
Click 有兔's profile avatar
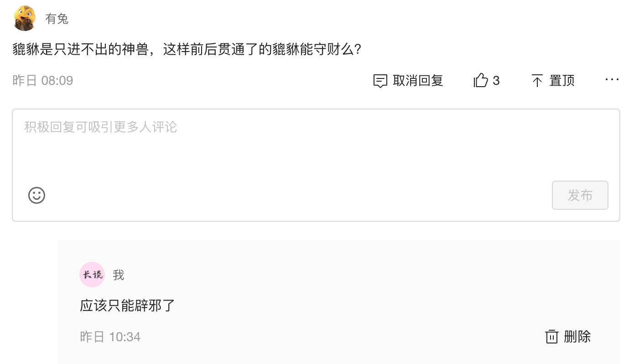[25, 18]
